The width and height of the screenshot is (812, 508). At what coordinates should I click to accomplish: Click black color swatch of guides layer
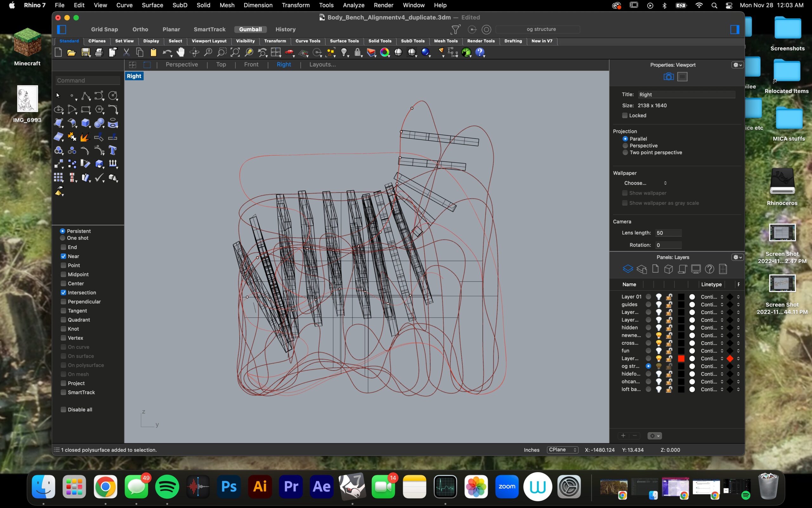[x=681, y=305]
